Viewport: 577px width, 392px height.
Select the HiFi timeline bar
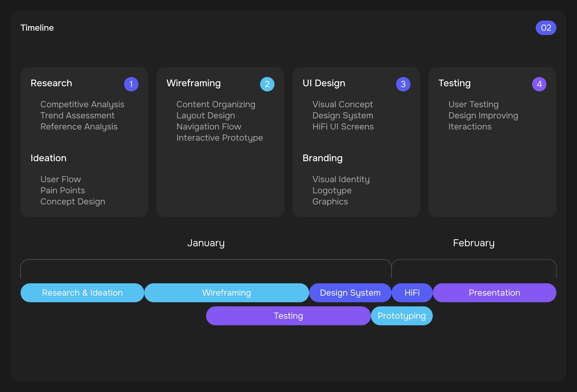[412, 293]
